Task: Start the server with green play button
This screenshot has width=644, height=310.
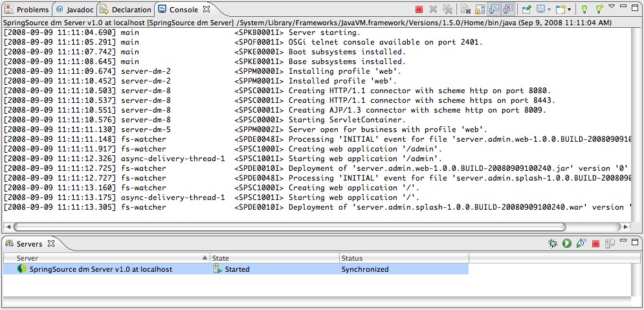Action: pos(567,243)
